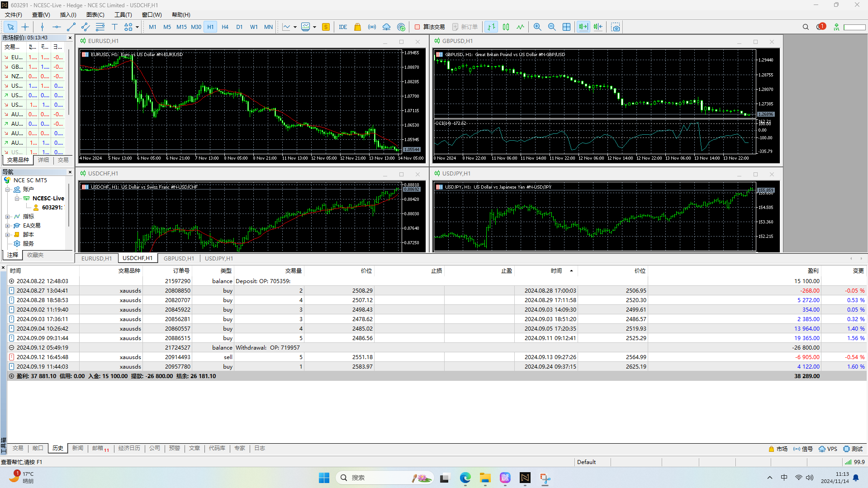Zoom in on the chart
868x488 pixels.
[537, 27]
